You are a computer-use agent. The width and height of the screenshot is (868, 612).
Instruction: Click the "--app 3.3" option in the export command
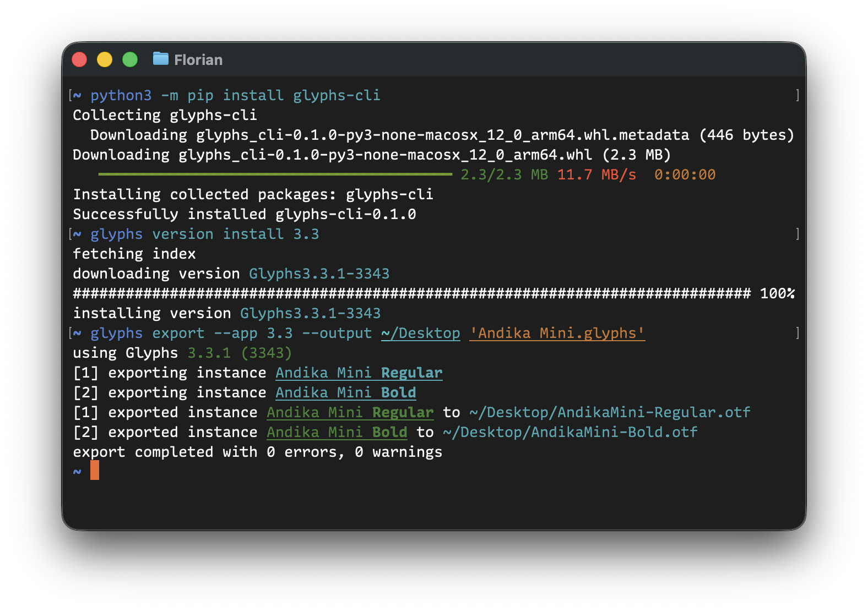253,333
